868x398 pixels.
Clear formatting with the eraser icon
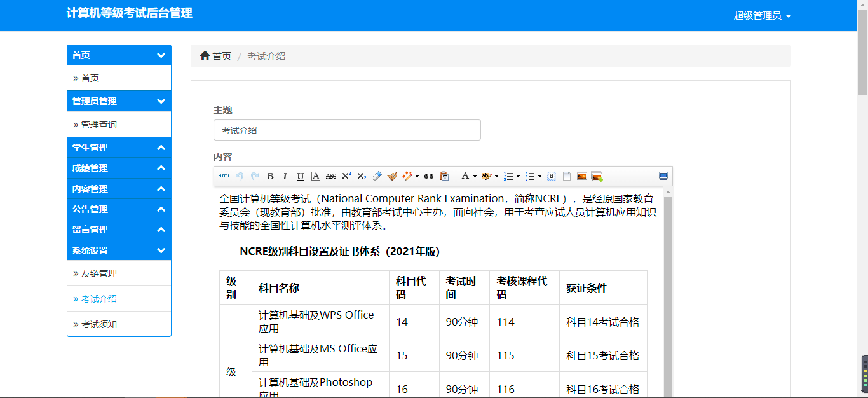point(376,176)
